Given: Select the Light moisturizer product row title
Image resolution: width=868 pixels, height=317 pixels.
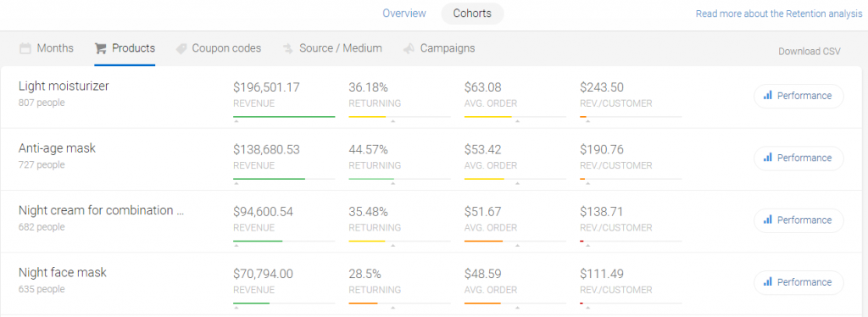Looking at the screenshot, I should 64,86.
